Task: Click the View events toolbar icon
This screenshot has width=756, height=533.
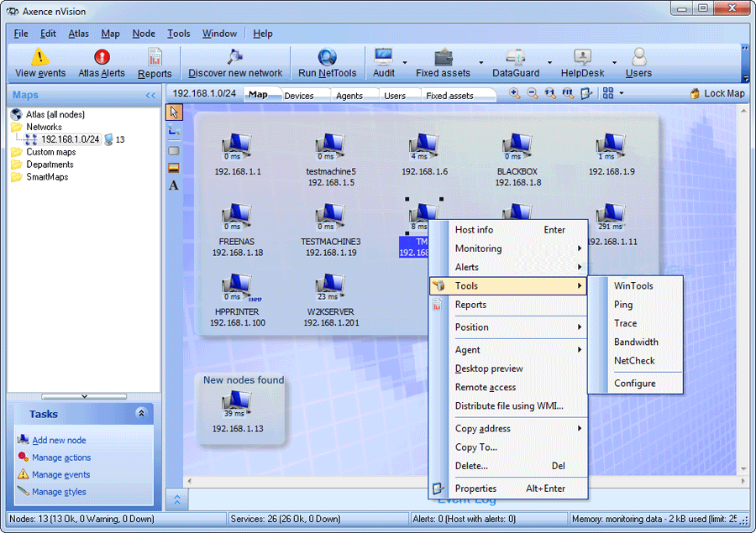Action: click(39, 58)
